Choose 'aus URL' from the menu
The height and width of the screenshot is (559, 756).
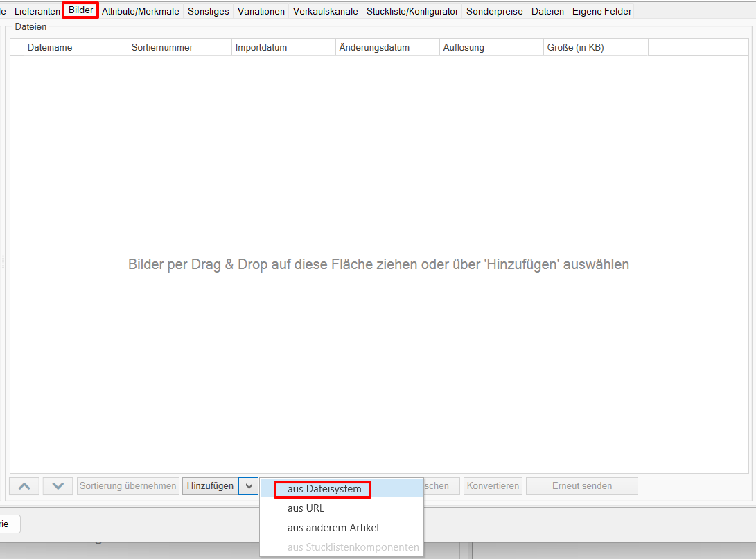coord(341,508)
